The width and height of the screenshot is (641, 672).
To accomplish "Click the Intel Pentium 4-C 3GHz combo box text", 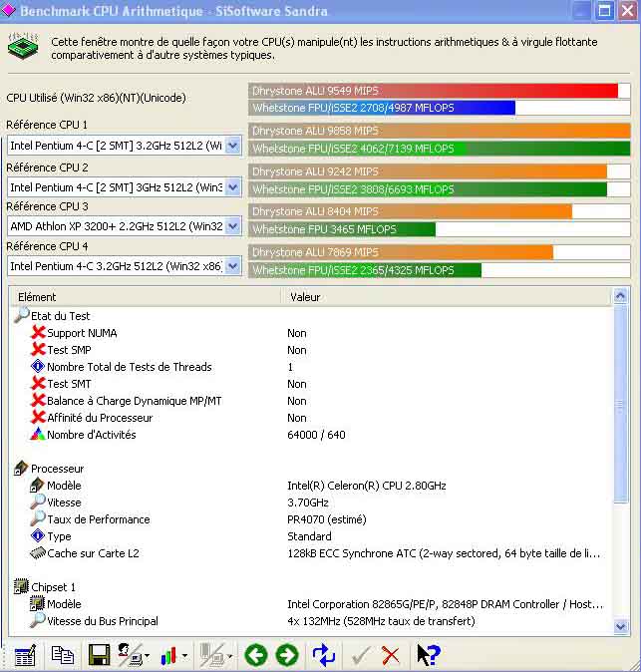I will [116, 187].
